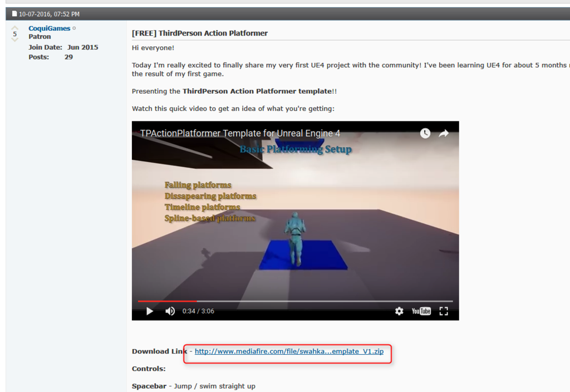Click the post document icon near date
Viewport: 570px width, 392px height.
(x=14, y=14)
